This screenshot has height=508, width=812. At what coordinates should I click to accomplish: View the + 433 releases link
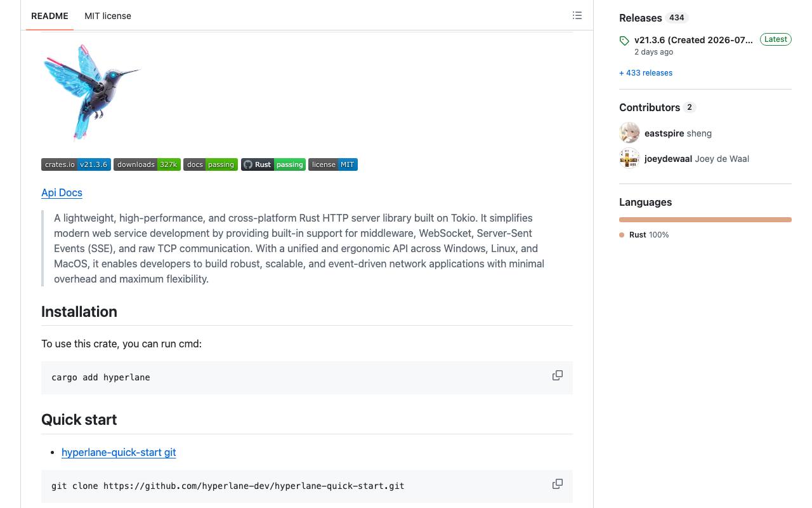[646, 73]
